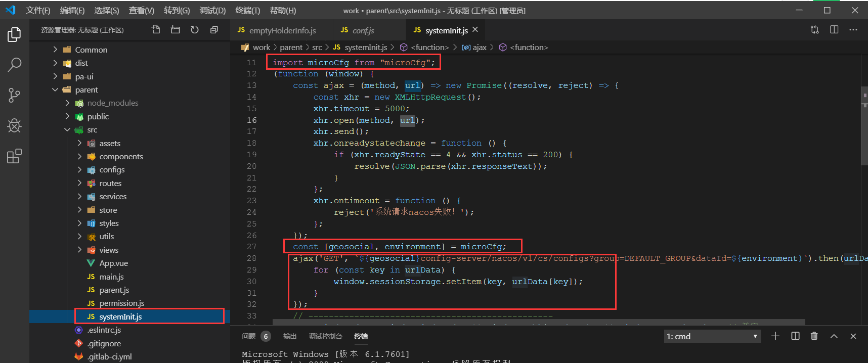Switch to the 输出 output panel tab

coord(290,336)
